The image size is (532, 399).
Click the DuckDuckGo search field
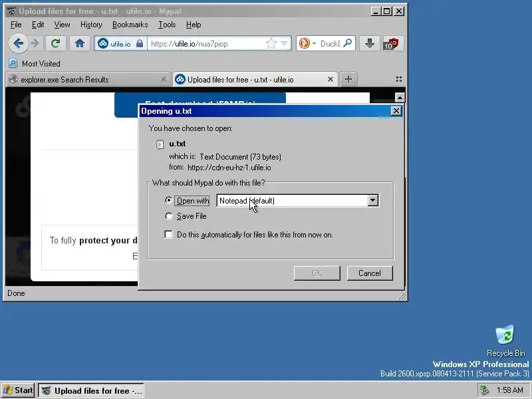[330, 44]
